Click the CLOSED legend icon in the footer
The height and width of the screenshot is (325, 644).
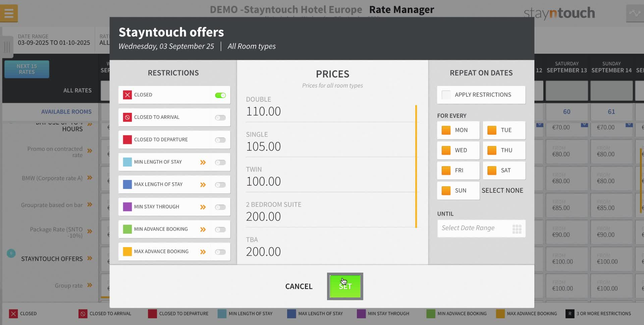point(13,314)
